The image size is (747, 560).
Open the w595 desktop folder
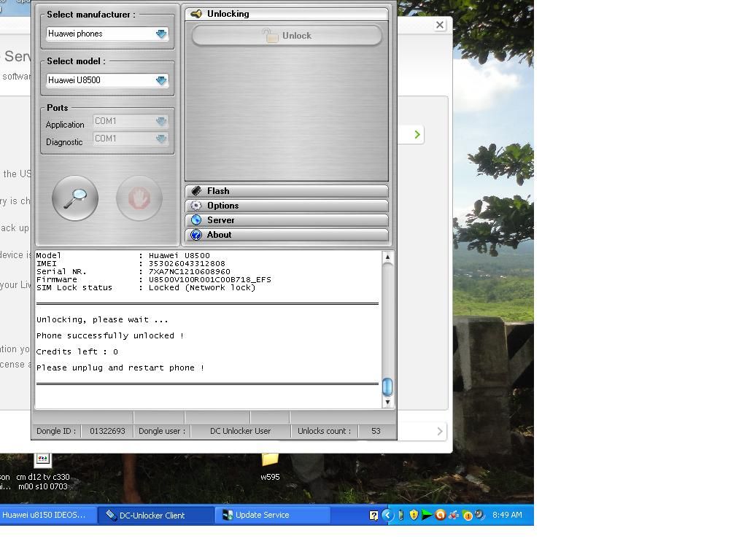270,461
